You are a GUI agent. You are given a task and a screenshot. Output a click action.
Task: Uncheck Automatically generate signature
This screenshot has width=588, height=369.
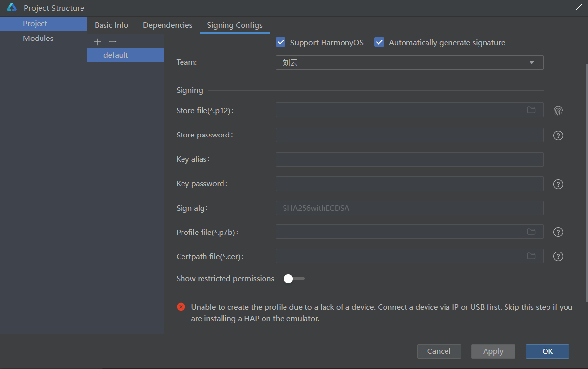[x=379, y=42]
